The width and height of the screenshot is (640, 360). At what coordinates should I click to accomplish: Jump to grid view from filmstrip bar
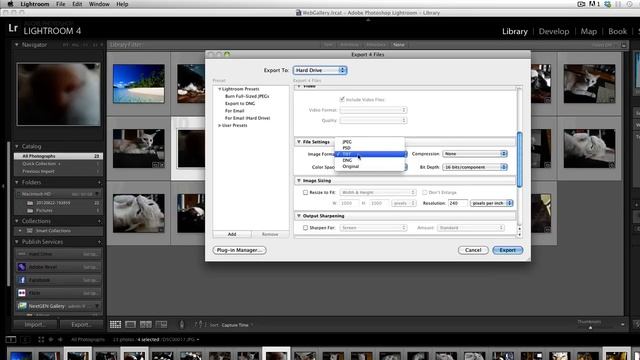[41, 340]
